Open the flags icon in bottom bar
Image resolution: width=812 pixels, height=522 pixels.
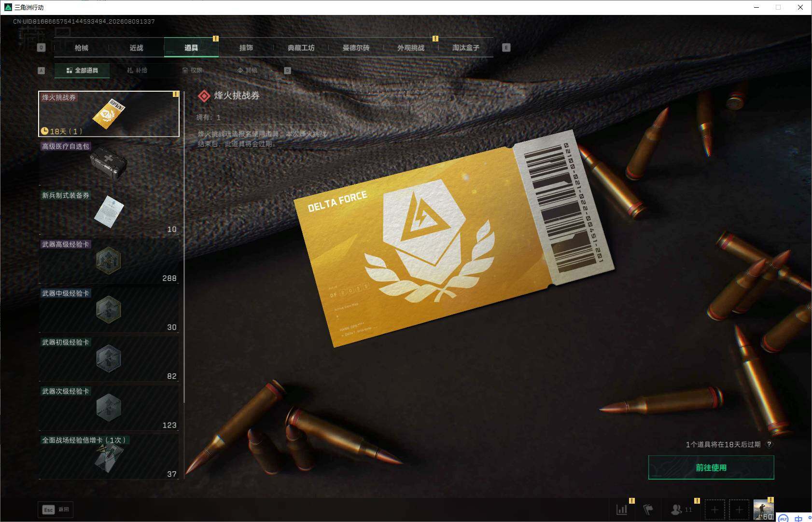click(648, 509)
